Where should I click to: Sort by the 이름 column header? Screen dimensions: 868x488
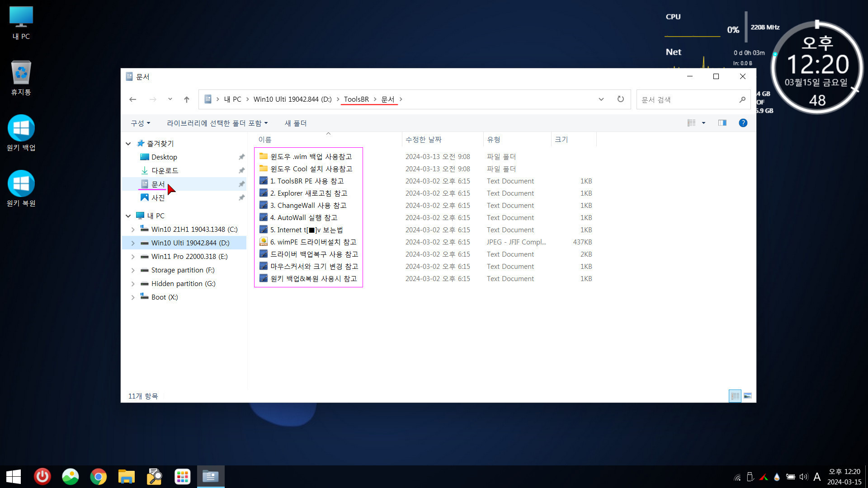[x=329, y=140]
